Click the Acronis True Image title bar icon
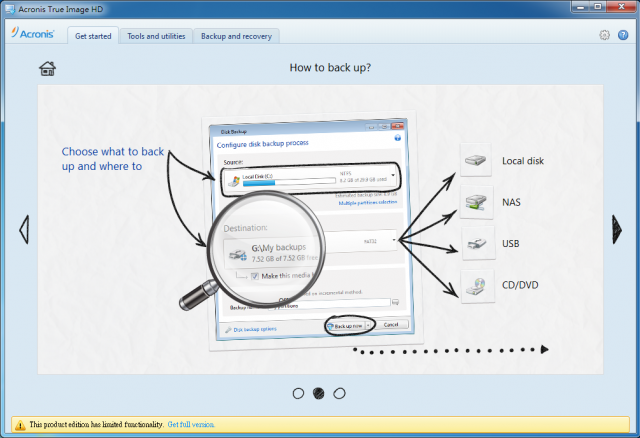 click(x=10, y=9)
